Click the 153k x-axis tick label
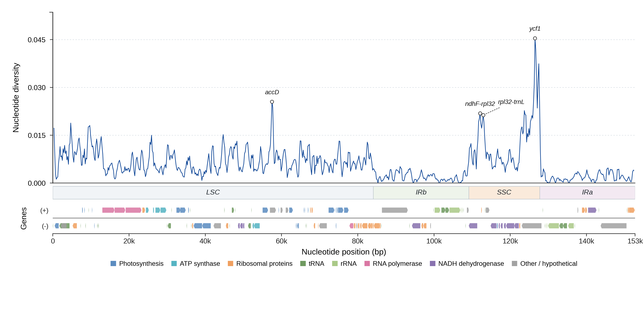Screen dimensions: 644x313 635,241
